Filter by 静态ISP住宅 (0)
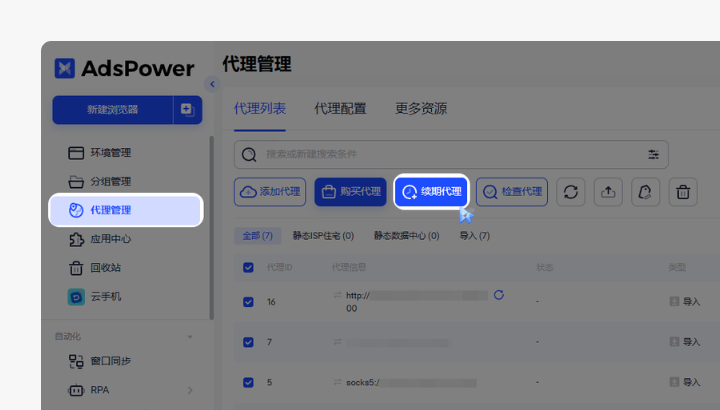The image size is (720, 410). [x=323, y=236]
